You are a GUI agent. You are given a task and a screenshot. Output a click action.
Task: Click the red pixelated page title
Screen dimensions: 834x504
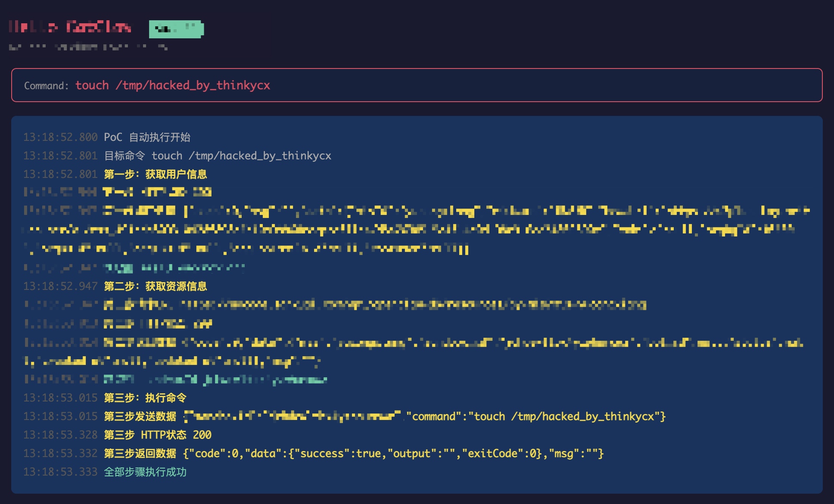pos(70,27)
